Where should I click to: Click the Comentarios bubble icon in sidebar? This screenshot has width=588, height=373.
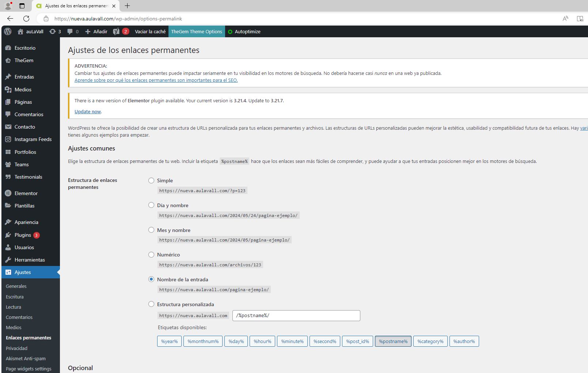(x=8, y=114)
